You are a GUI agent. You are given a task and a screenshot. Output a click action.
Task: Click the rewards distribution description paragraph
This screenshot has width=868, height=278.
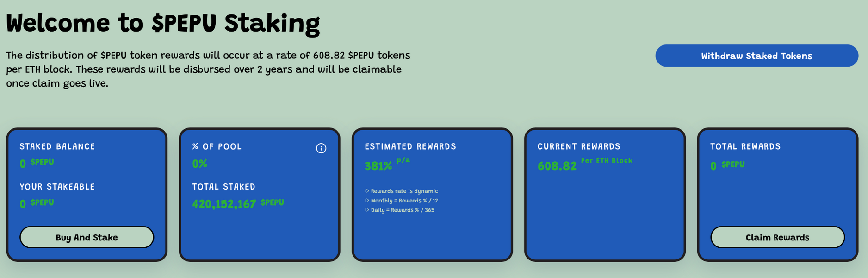point(208,69)
